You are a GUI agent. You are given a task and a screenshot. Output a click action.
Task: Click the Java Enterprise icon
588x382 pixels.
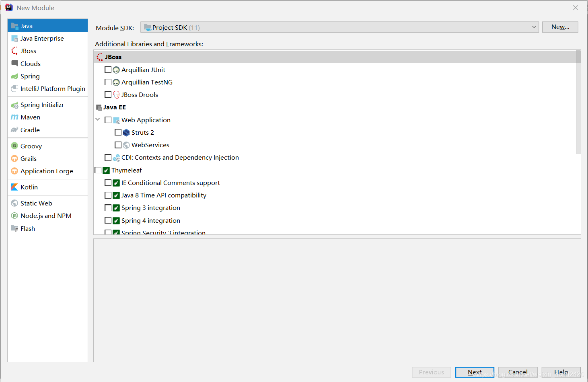pos(14,39)
